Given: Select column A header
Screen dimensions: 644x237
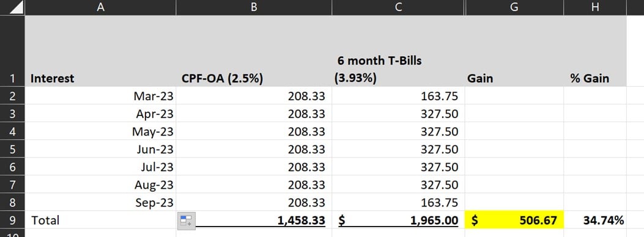Looking at the screenshot, I should point(100,7).
